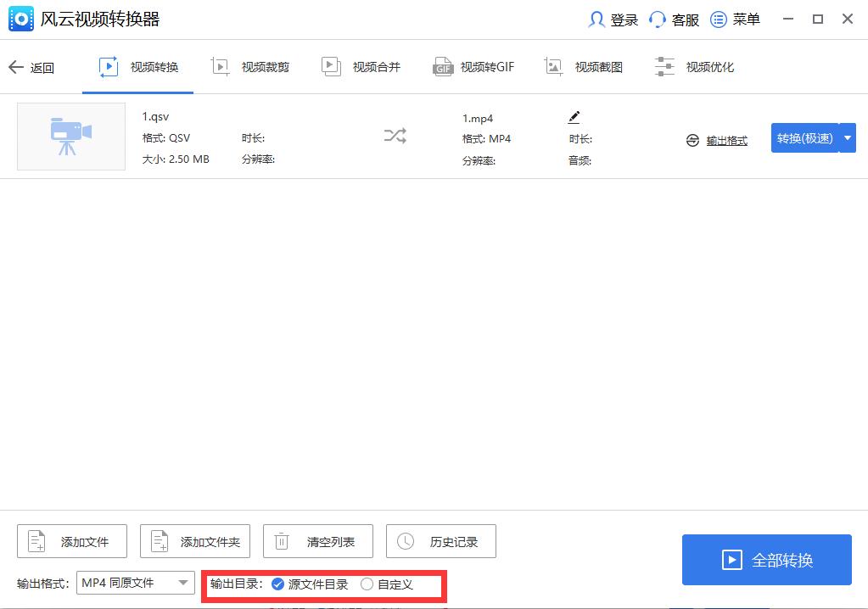
Task: Click 登录 to sign in
Action: click(x=612, y=19)
